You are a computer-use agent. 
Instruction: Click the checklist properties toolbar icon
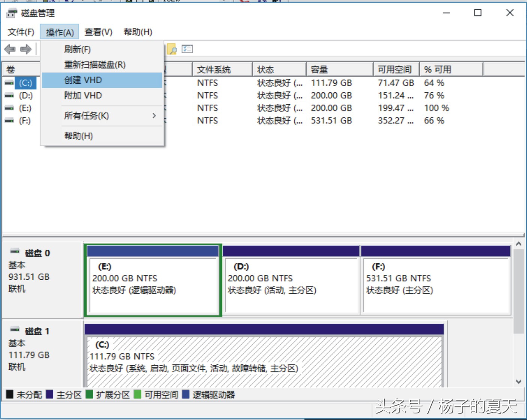(187, 49)
